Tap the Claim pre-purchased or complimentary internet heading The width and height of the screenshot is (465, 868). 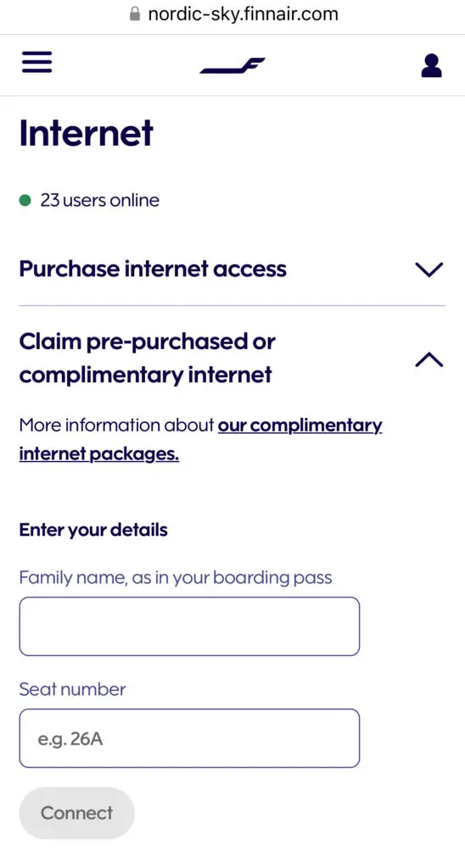click(148, 359)
